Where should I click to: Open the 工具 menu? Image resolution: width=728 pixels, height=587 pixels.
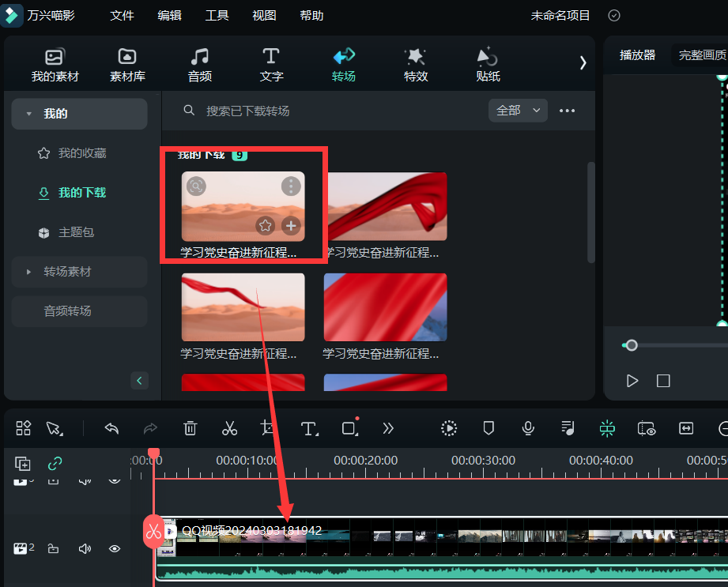coord(217,15)
